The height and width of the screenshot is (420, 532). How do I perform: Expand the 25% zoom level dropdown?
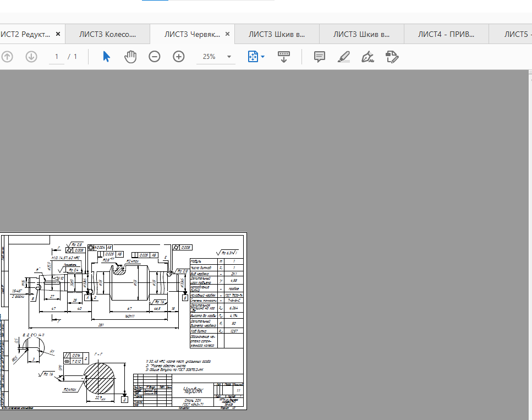[229, 57]
